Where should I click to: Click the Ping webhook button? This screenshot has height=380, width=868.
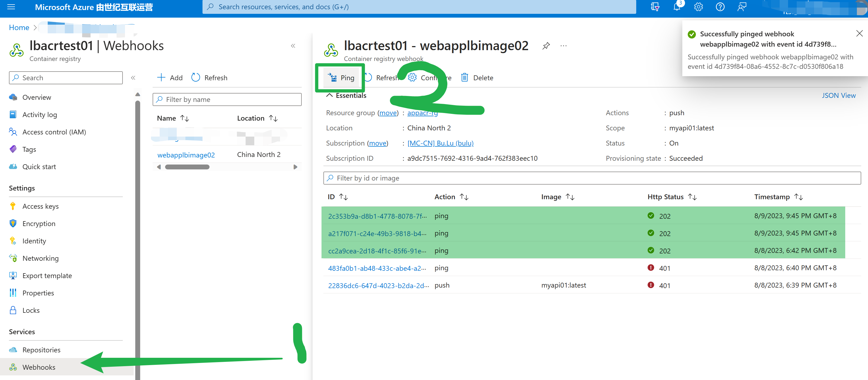click(x=341, y=78)
